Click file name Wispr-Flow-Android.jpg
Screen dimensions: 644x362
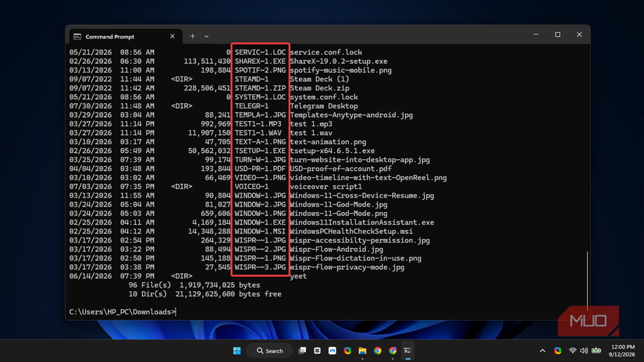click(x=336, y=249)
